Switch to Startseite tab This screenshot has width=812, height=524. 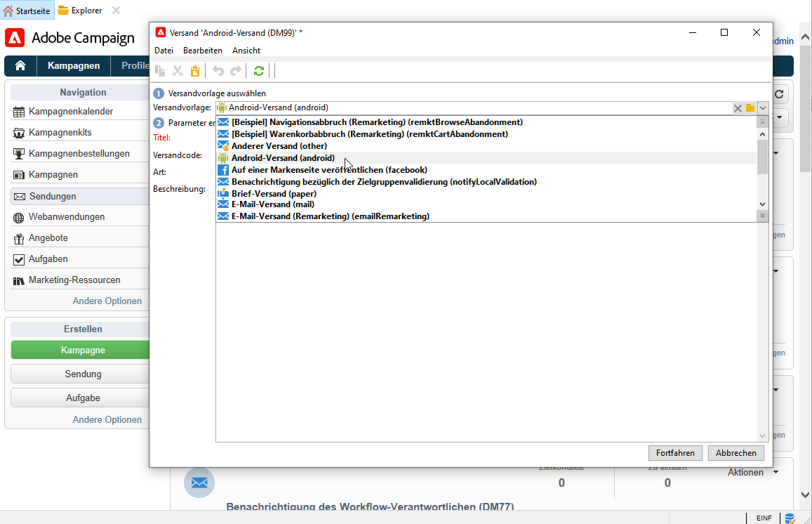coord(27,11)
